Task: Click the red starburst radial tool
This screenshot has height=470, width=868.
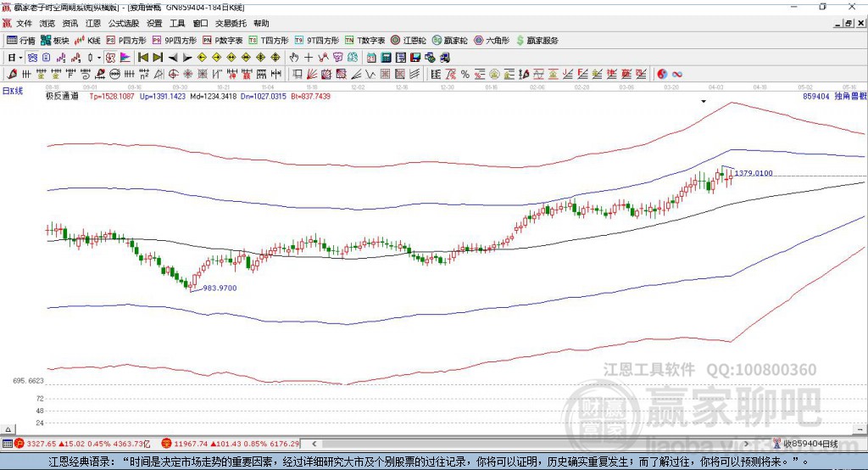Action: [187, 75]
